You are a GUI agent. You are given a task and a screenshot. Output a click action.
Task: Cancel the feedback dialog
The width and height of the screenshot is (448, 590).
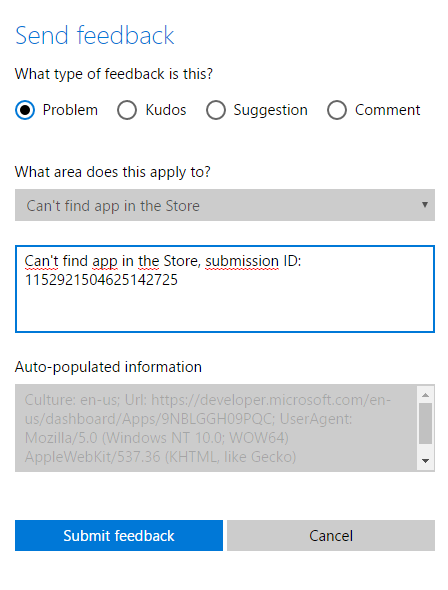point(331,535)
